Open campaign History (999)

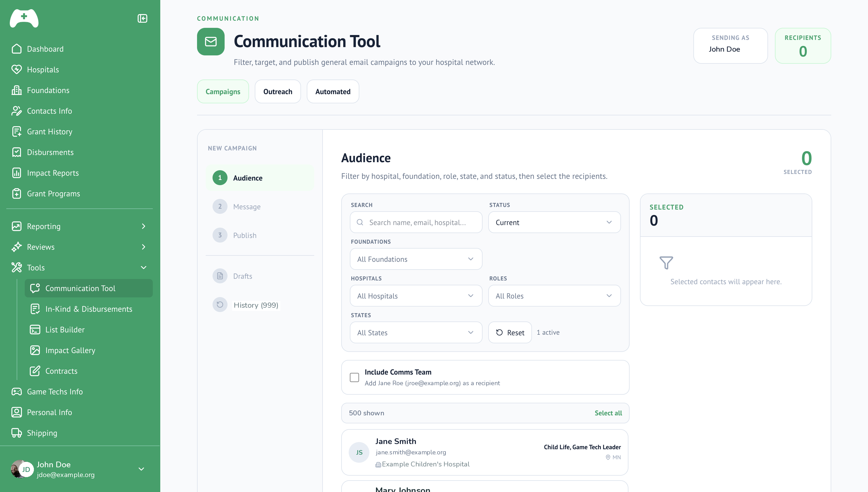pos(260,305)
